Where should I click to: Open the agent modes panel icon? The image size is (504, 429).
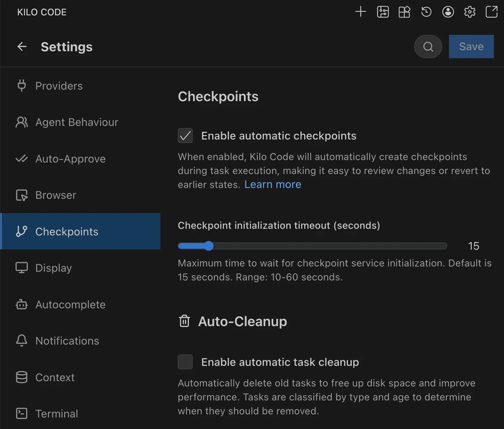pos(383,12)
